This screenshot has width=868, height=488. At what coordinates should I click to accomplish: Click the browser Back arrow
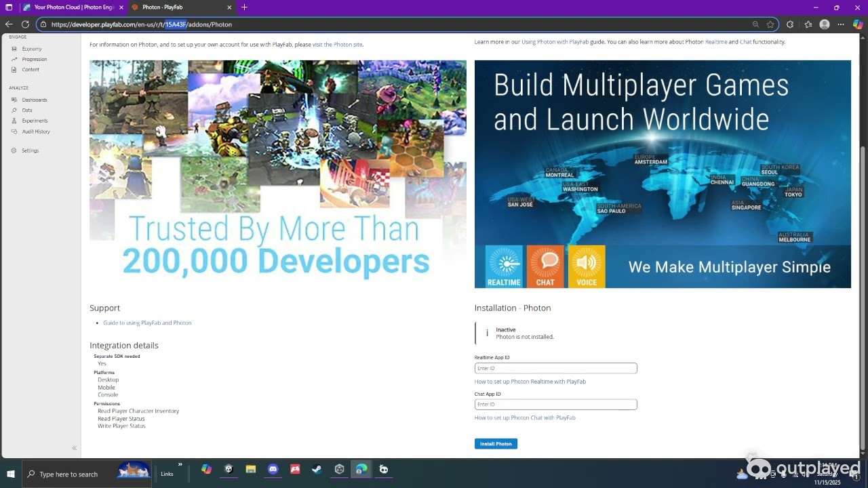tap(9, 24)
